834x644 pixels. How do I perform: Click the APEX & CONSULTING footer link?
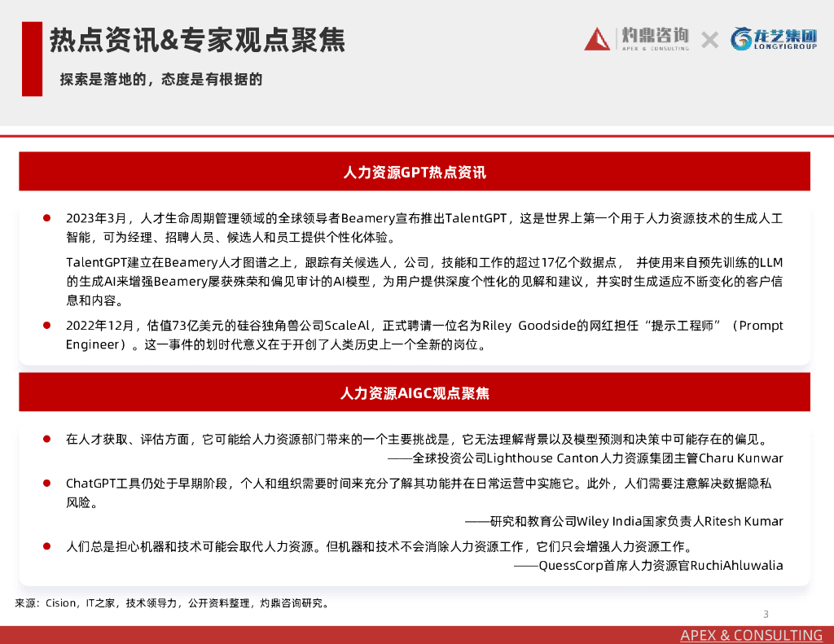(751, 635)
